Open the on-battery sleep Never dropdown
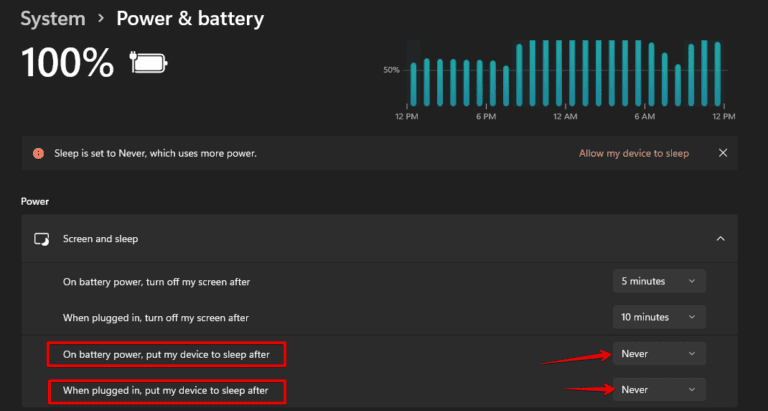Viewport: 768px width, 411px height. pos(659,353)
